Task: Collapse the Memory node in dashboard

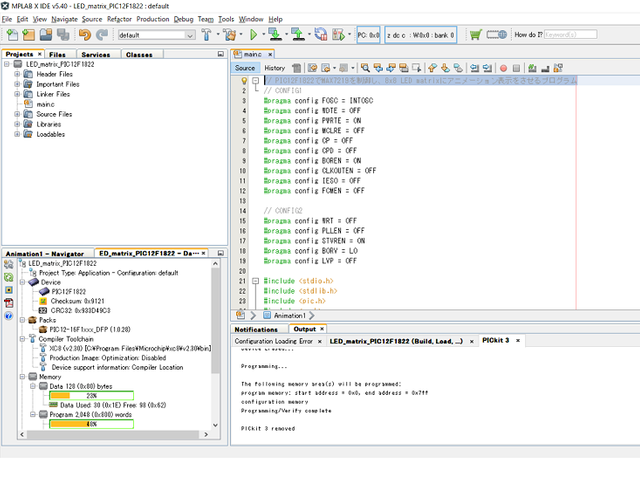Action: click(x=23, y=376)
